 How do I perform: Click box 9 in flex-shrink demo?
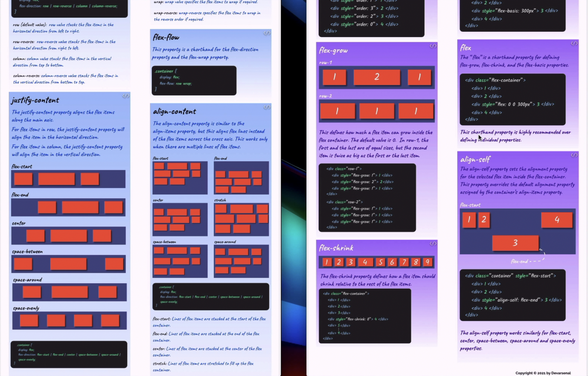(x=427, y=262)
